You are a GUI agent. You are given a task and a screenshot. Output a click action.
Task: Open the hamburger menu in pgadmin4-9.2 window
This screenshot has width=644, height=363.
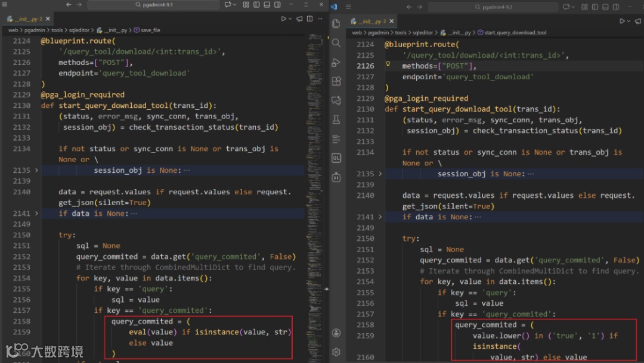pos(348,7)
